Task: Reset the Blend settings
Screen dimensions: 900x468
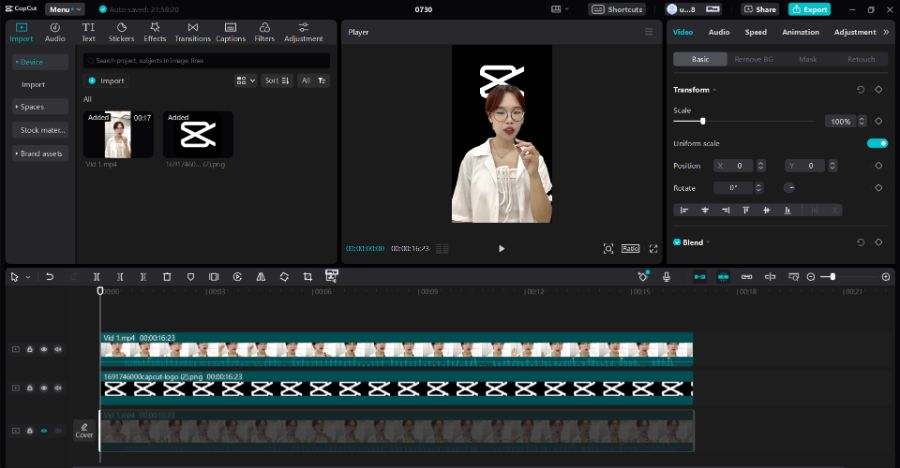Action: pos(860,242)
